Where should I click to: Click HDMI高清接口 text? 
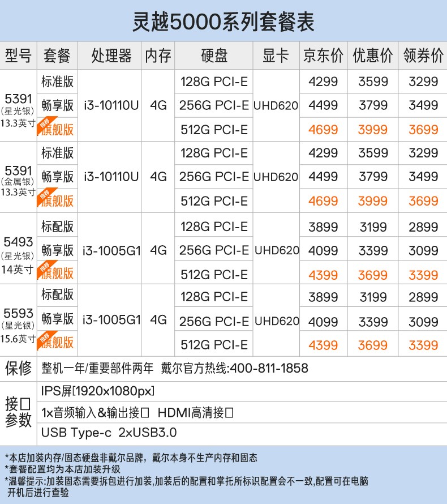pos(196,413)
